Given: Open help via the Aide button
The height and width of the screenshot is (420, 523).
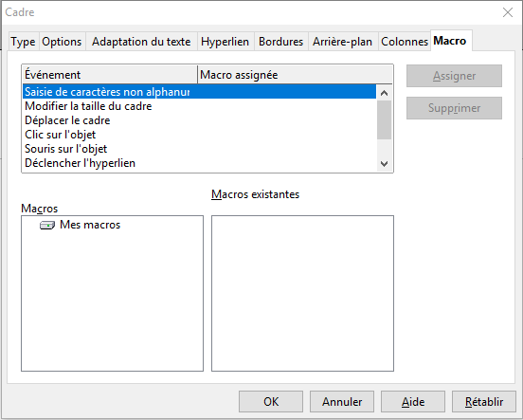Looking at the screenshot, I should tap(413, 402).
